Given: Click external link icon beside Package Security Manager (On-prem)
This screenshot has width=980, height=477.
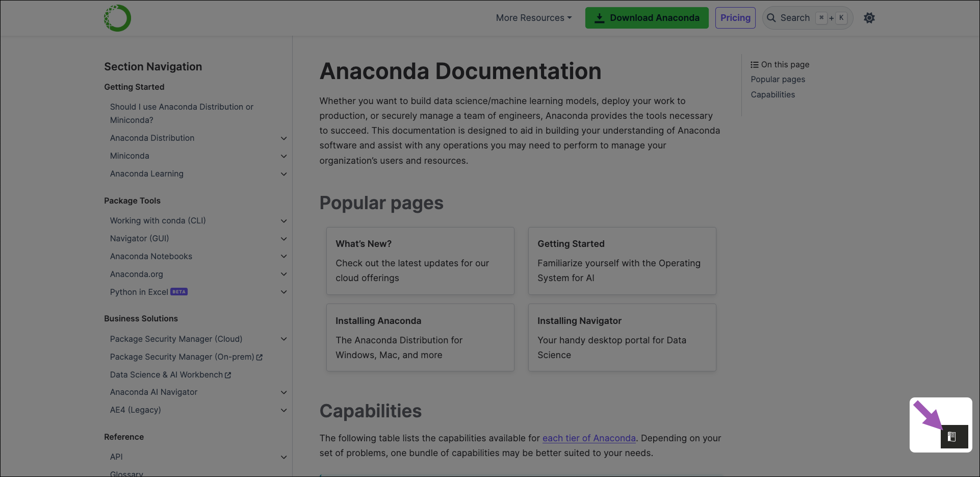Looking at the screenshot, I should (x=260, y=357).
